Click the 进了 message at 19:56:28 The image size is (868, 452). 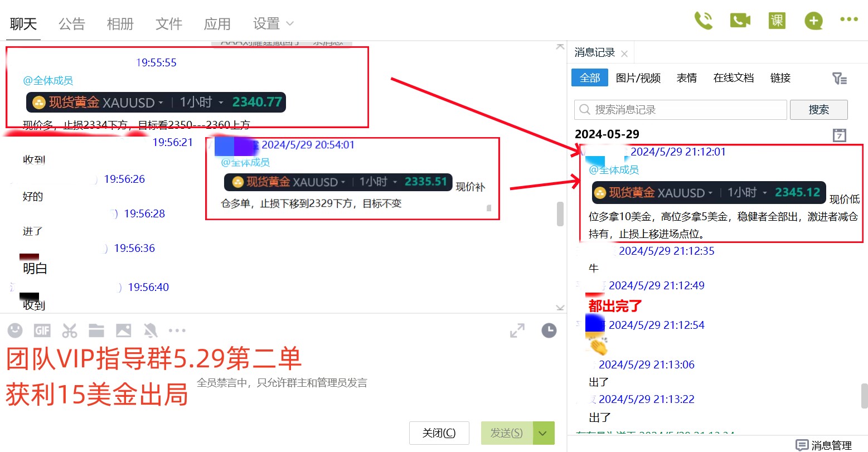33,231
